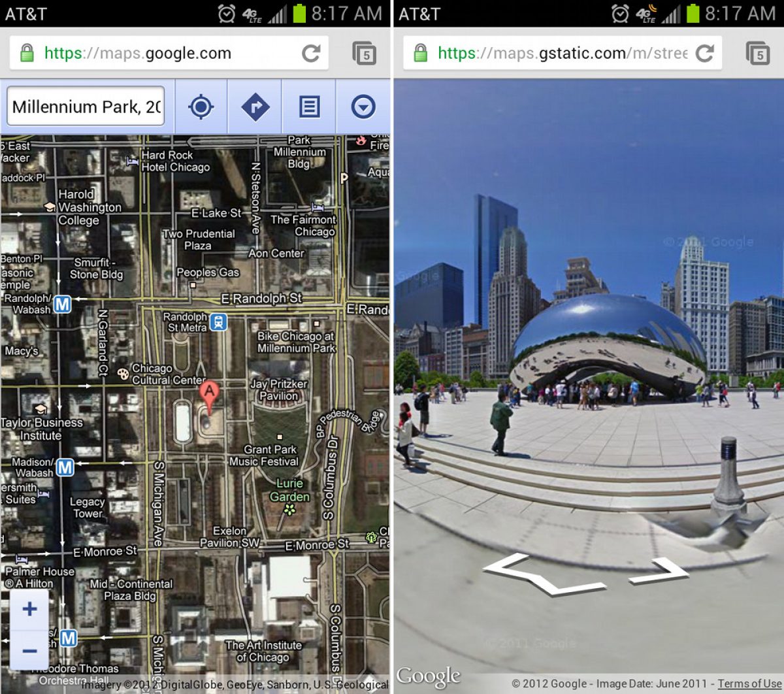Tap the Taylor Business Institute icon

tap(41, 410)
